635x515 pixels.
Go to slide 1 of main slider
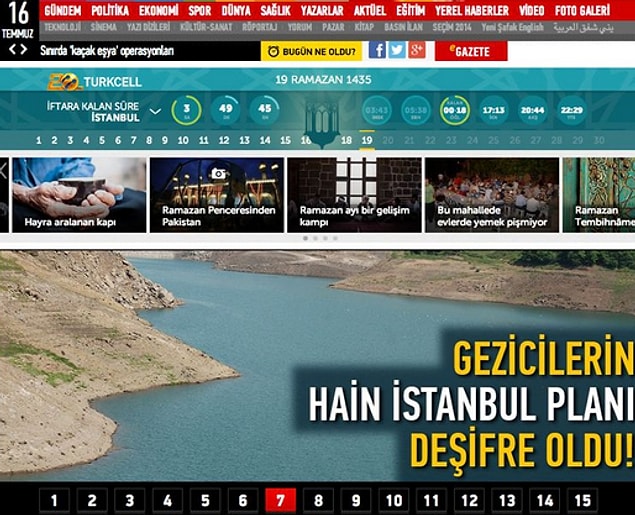tap(54, 501)
